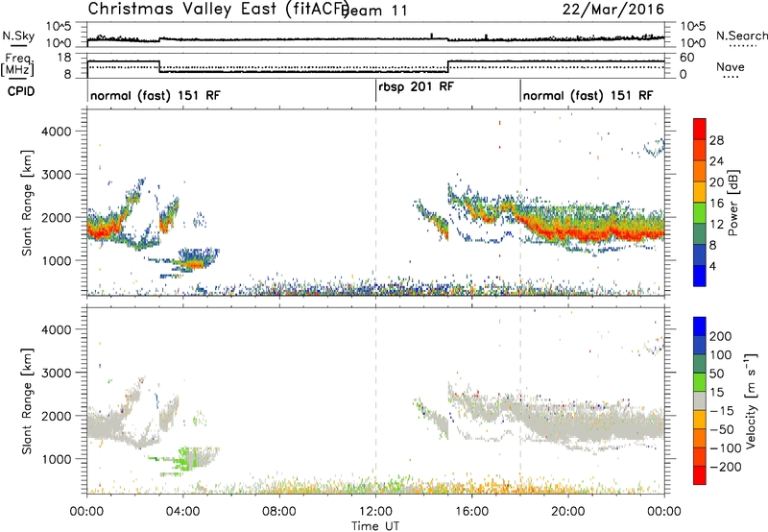Click the '18' frequency axis tick

tap(64, 58)
